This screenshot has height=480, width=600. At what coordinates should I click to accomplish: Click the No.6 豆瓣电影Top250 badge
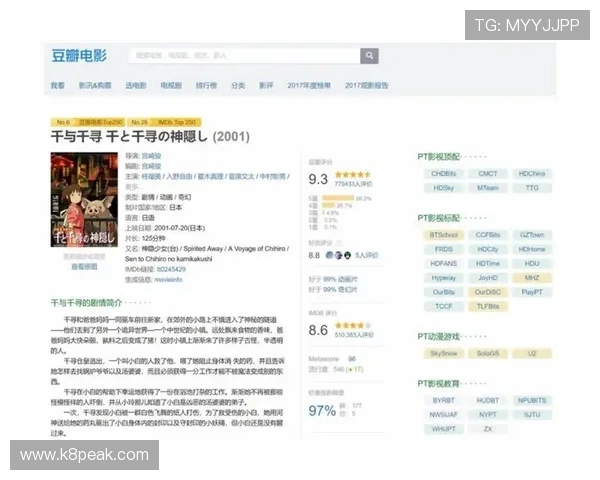88,122
